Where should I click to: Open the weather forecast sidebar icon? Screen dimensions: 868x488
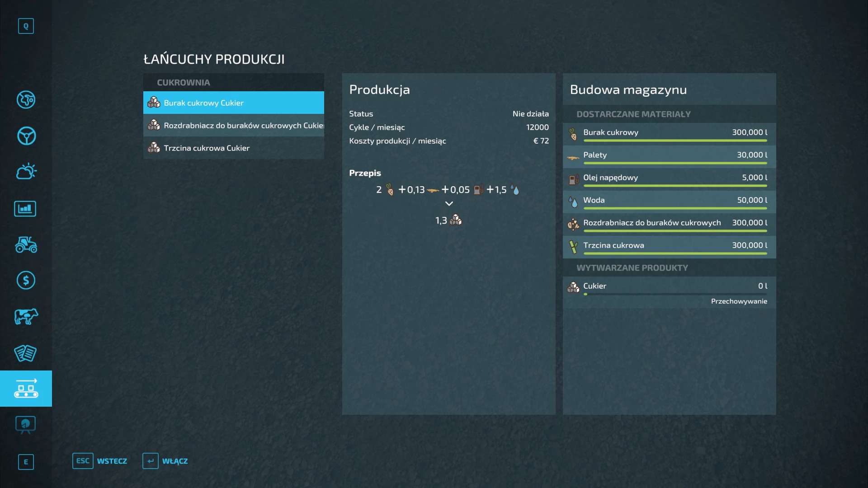[26, 172]
